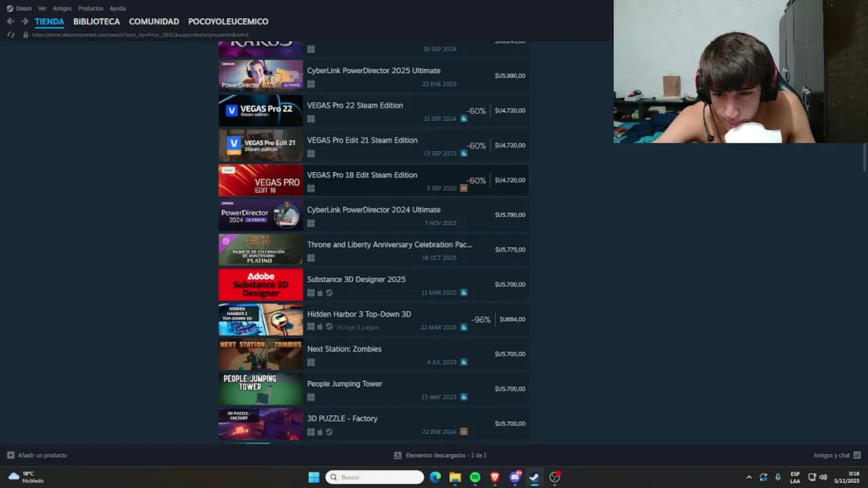Click Windows icon under Next Station: Zombies

[311, 363]
